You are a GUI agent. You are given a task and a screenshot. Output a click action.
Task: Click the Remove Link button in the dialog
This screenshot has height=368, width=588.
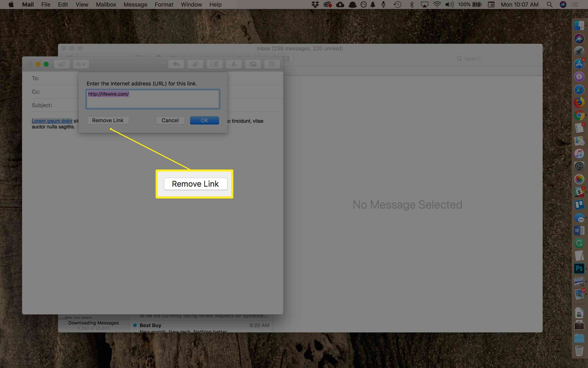coord(108,120)
